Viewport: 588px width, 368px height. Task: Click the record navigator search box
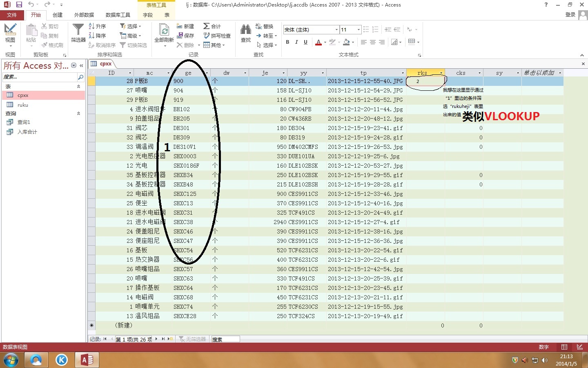225,339
